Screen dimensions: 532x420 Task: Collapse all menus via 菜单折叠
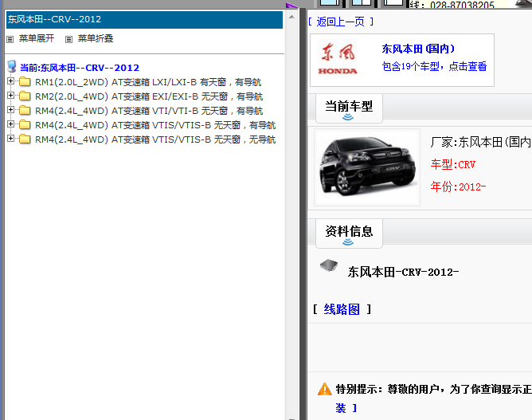click(96, 38)
